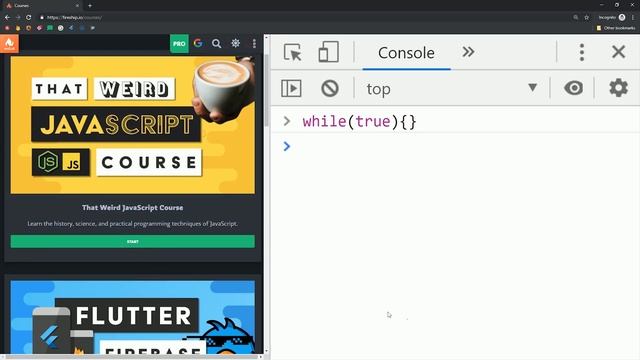This screenshot has height=360, width=640.
Task: Toggle the device toolbar in DevTools
Action: pos(329,52)
